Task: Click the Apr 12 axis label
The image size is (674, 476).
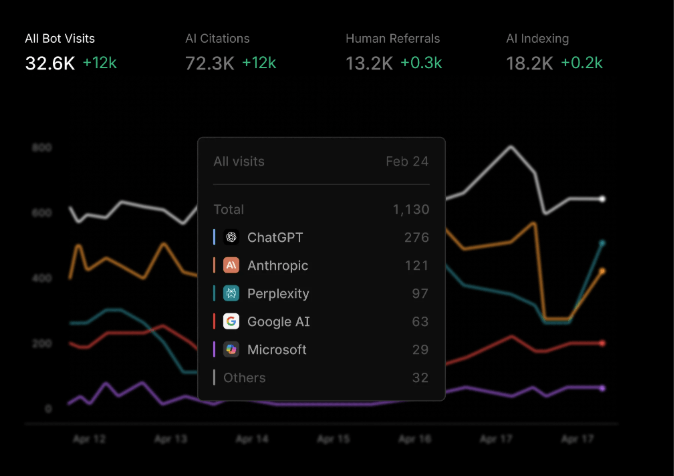Action: click(x=89, y=439)
